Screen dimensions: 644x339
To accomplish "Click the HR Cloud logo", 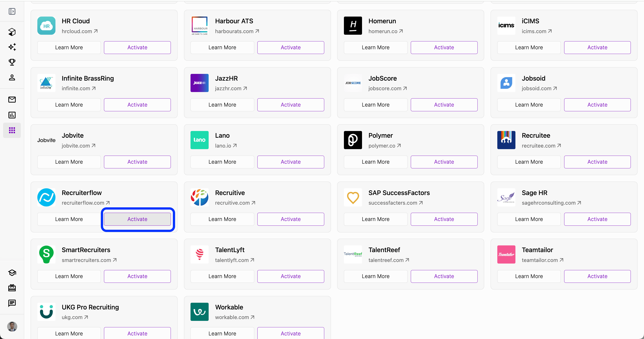I will pyautogui.click(x=46, y=26).
